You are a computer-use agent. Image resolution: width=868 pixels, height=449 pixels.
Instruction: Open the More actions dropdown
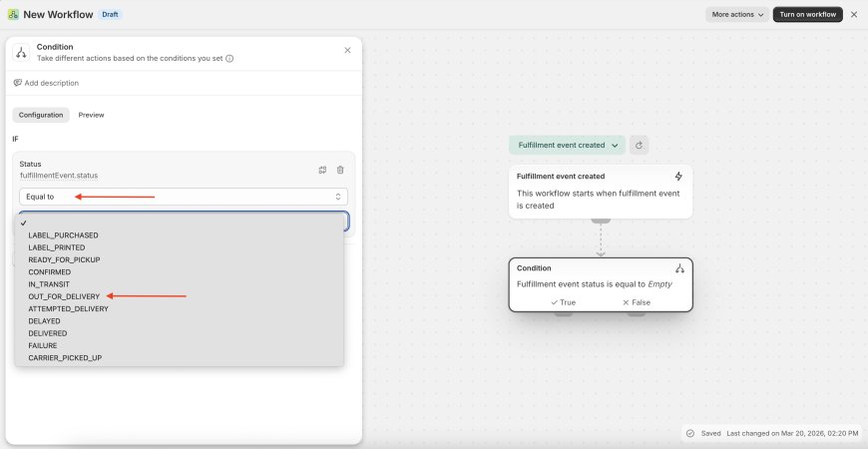737,15
